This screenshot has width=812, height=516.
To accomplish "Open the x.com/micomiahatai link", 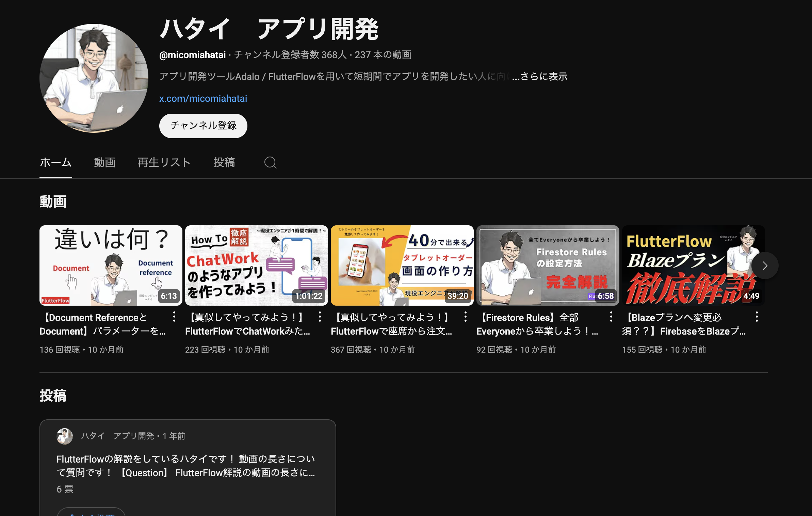I will coord(203,99).
